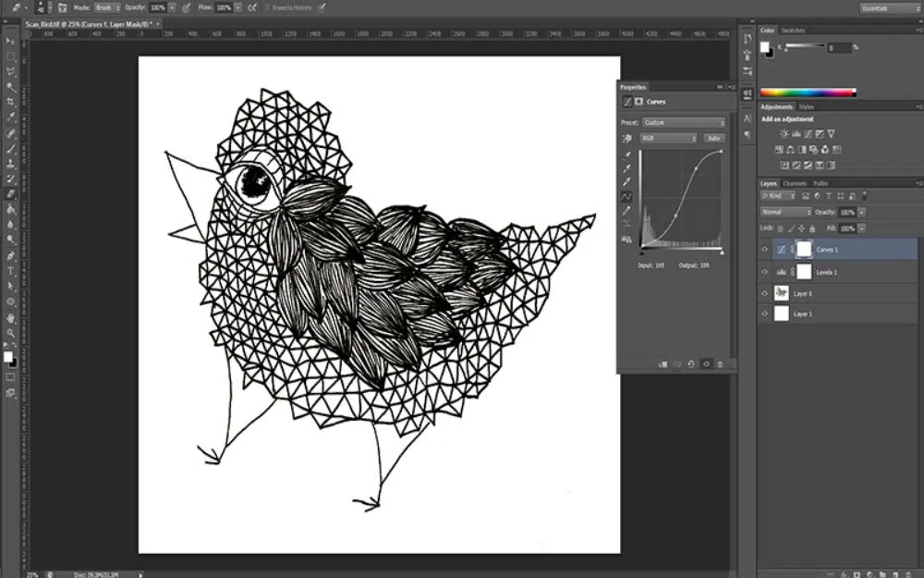
Task: Switch to the Channels tab
Action: (795, 183)
